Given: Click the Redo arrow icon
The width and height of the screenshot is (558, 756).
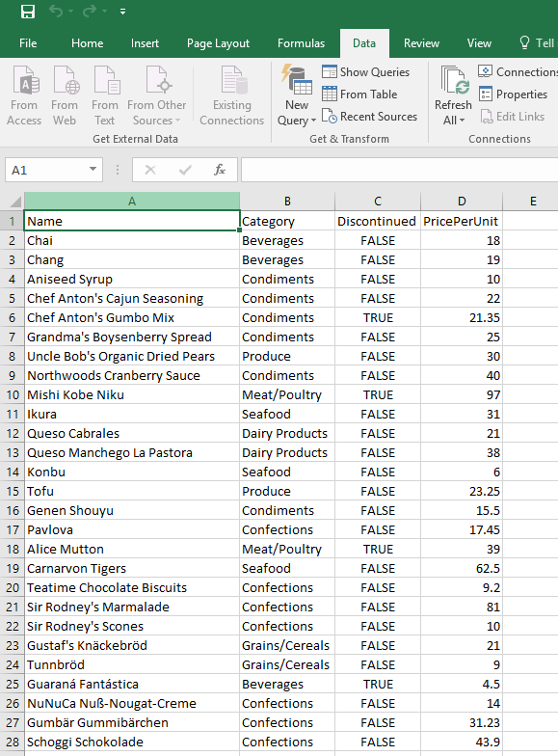Looking at the screenshot, I should (x=89, y=12).
